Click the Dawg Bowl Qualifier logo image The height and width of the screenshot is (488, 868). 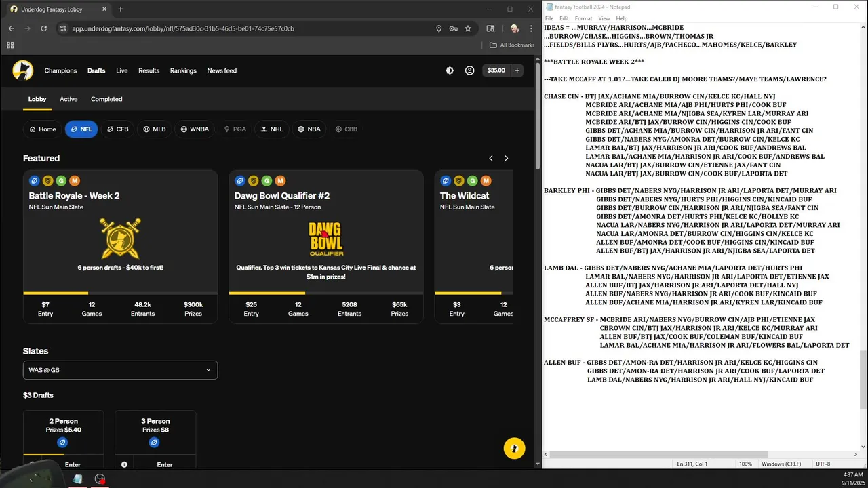click(326, 239)
